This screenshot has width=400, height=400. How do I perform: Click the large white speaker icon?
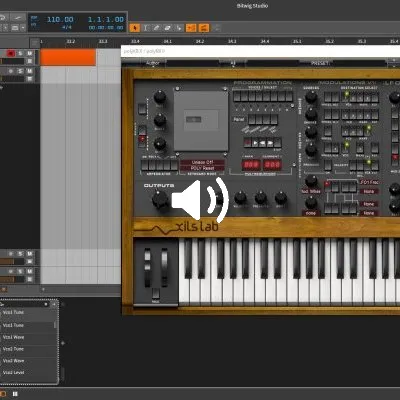point(200,199)
